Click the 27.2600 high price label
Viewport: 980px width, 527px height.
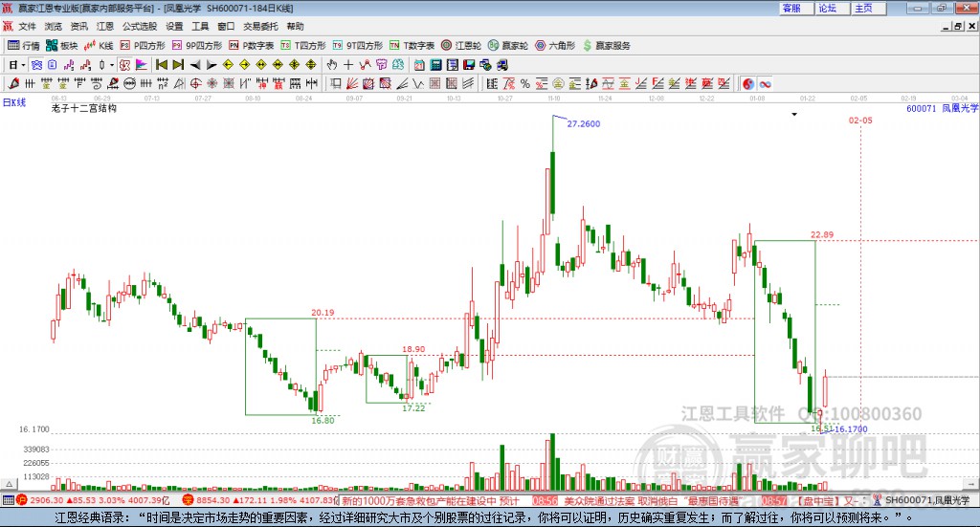pyautogui.click(x=583, y=123)
